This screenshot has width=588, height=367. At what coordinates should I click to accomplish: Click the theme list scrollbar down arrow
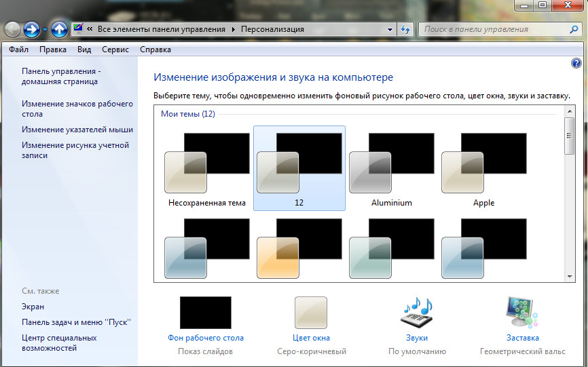pyautogui.click(x=570, y=276)
